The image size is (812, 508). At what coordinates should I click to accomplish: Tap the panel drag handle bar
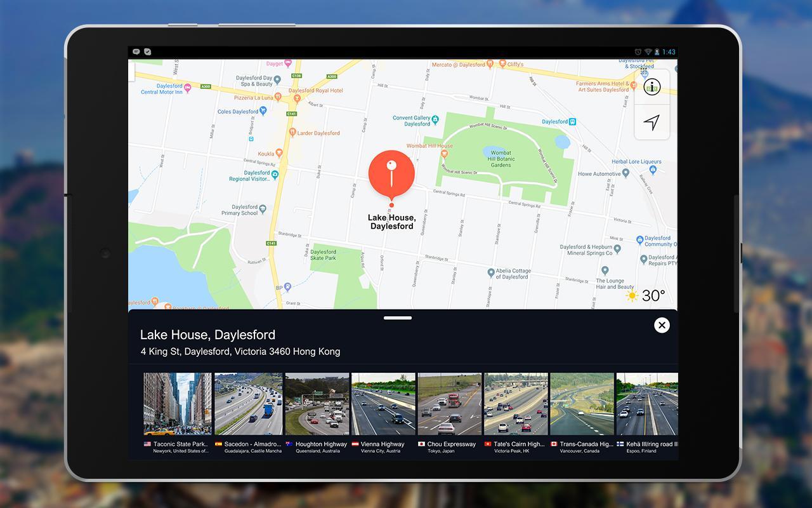[x=398, y=317]
